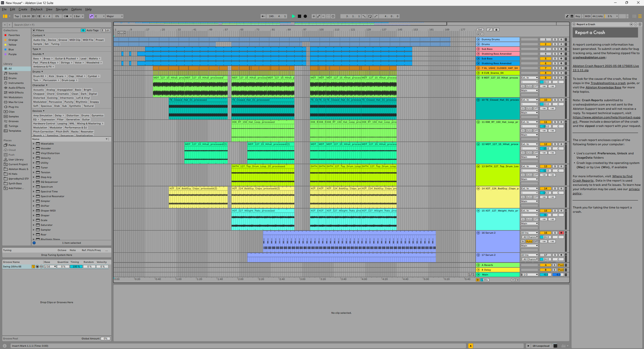
Task: Open the Help menu
Action: 88,9
